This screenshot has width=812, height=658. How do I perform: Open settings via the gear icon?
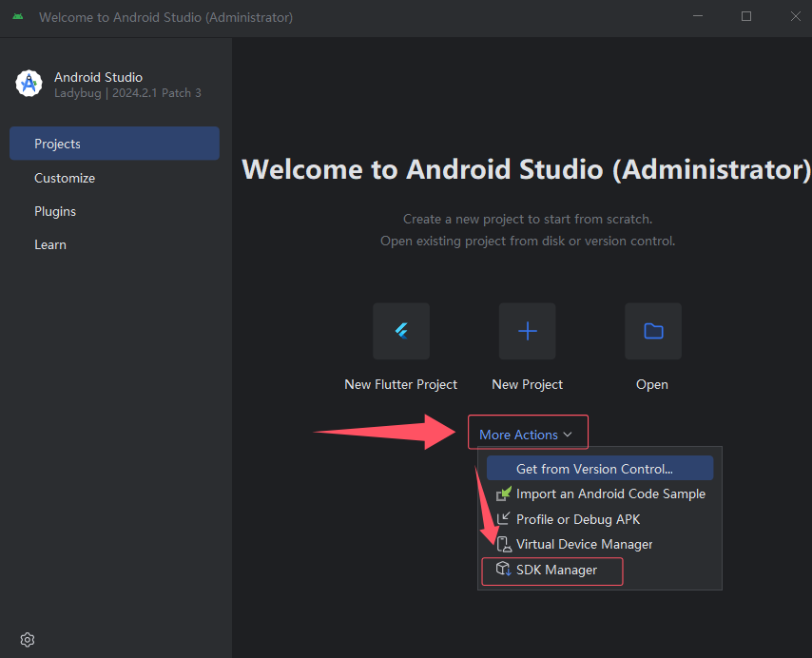coord(27,639)
